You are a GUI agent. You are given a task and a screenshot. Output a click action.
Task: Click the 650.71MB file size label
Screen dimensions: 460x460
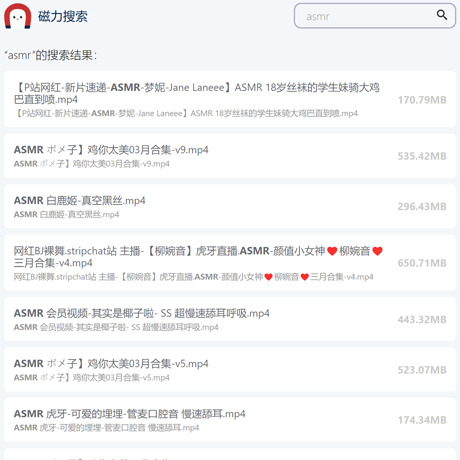(422, 263)
